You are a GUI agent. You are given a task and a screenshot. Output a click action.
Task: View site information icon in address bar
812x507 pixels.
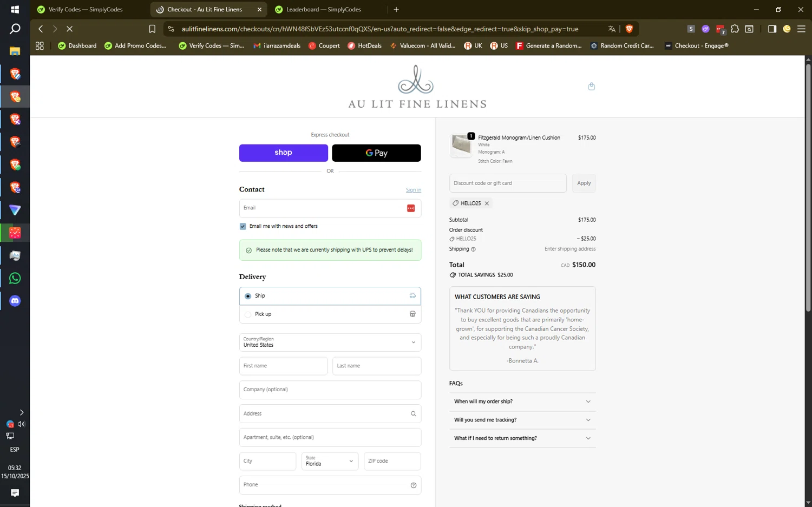[171, 29]
